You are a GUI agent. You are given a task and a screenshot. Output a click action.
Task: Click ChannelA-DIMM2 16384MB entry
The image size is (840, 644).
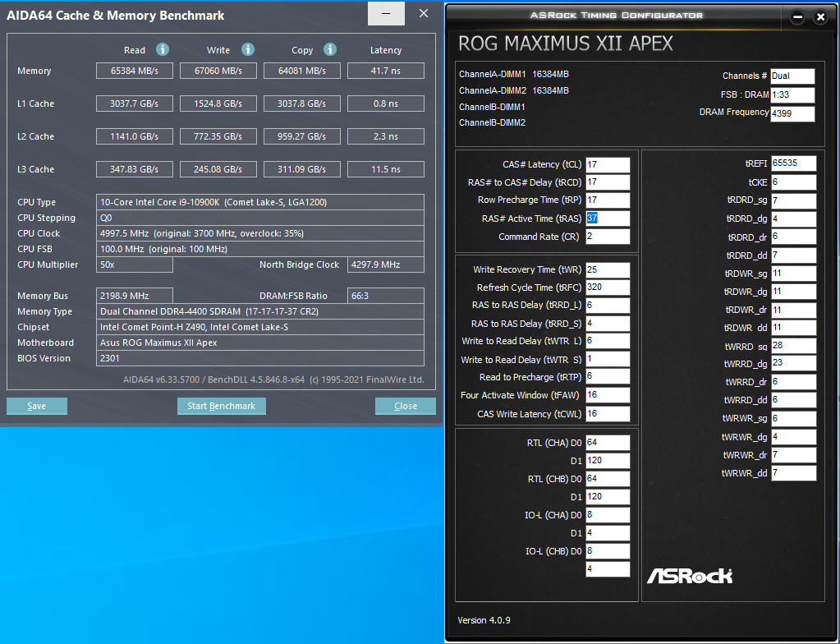point(514,90)
